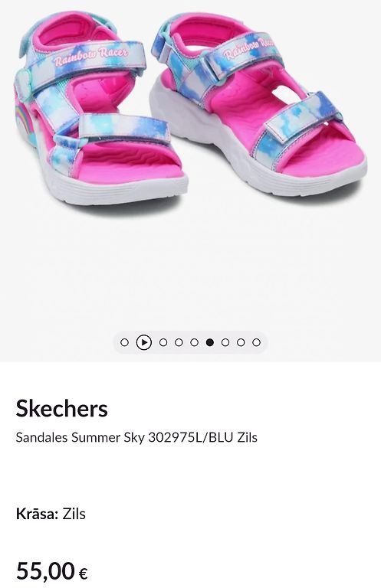Click the currently active filled carousel dot
The width and height of the screenshot is (381, 588).
pyautogui.click(x=210, y=342)
